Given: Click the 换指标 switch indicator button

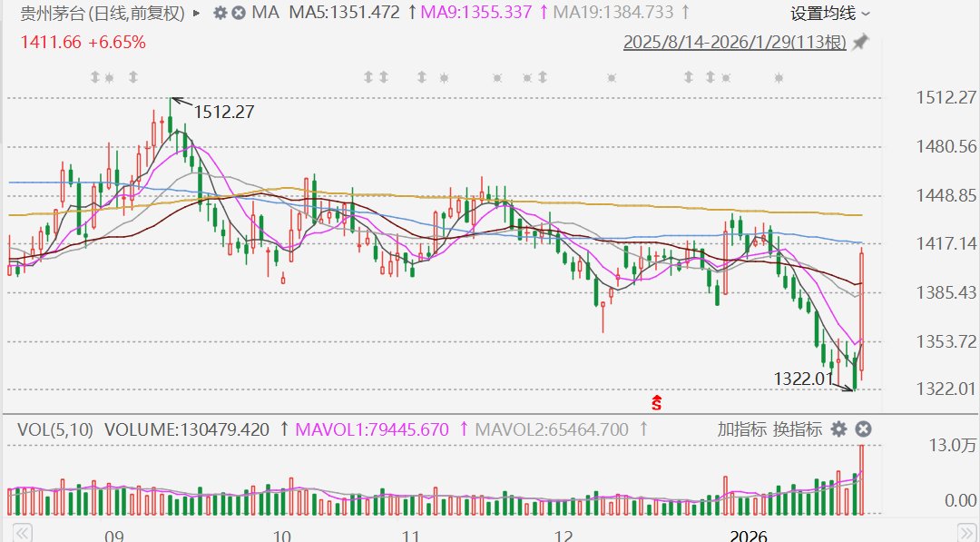Looking at the screenshot, I should (x=798, y=429).
